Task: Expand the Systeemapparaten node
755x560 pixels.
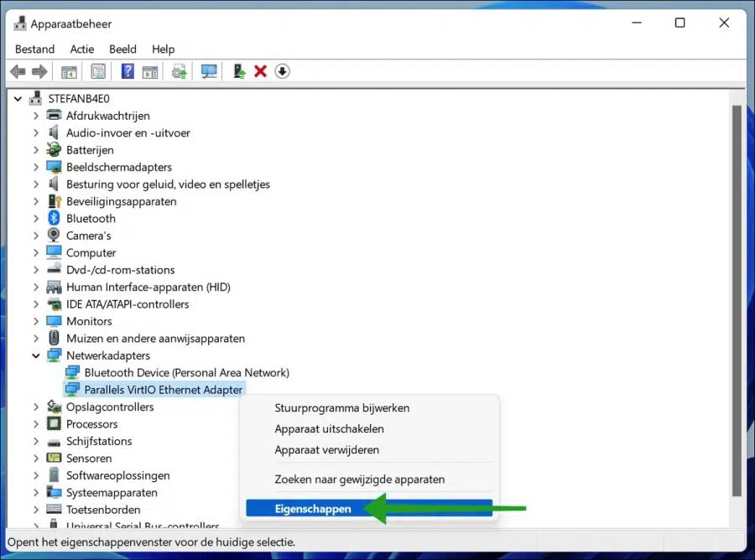Action: (x=36, y=492)
